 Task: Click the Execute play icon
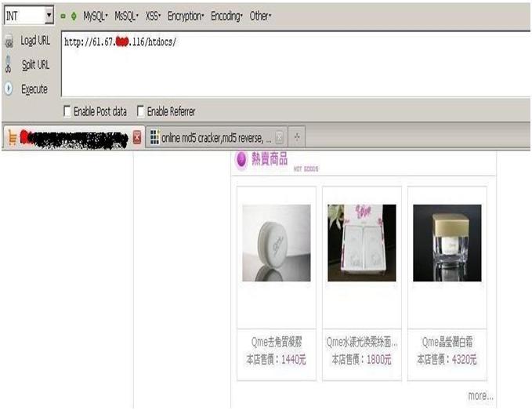[9, 89]
